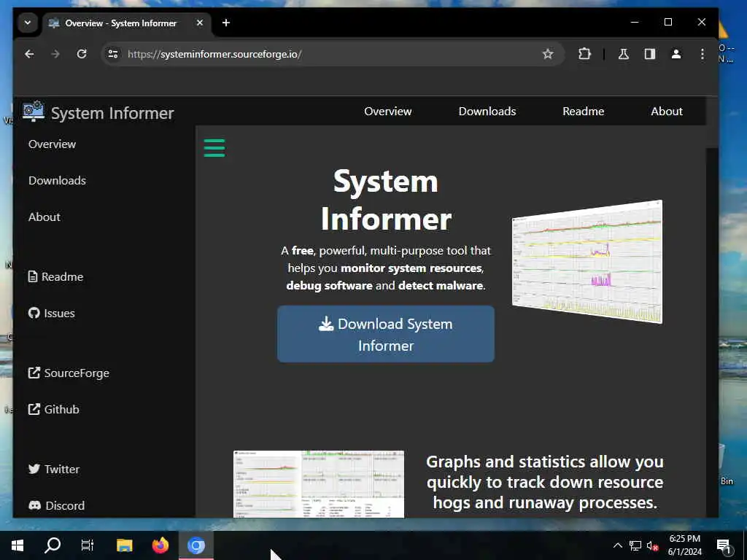Open the GitHub Issues sidebar link

[x=52, y=314]
